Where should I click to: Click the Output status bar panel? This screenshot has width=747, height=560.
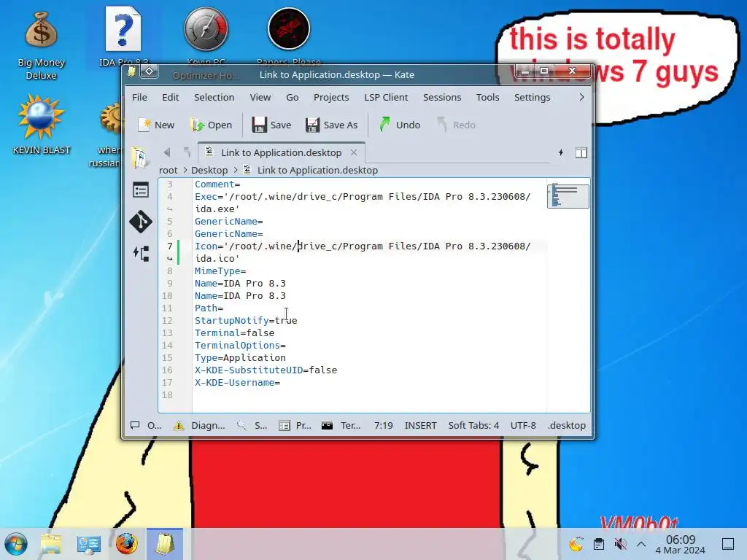click(146, 425)
